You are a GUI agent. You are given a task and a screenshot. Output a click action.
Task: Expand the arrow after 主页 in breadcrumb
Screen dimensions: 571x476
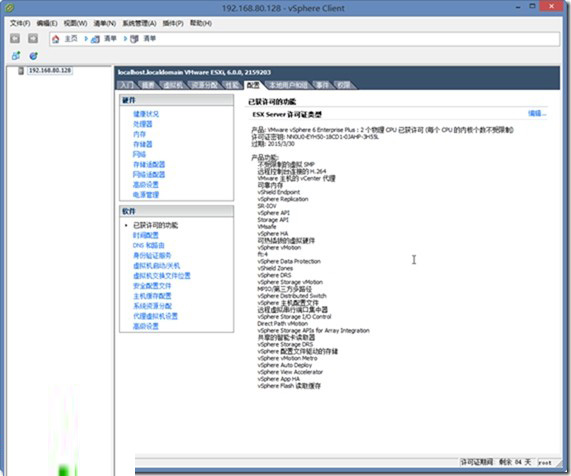pos(86,39)
